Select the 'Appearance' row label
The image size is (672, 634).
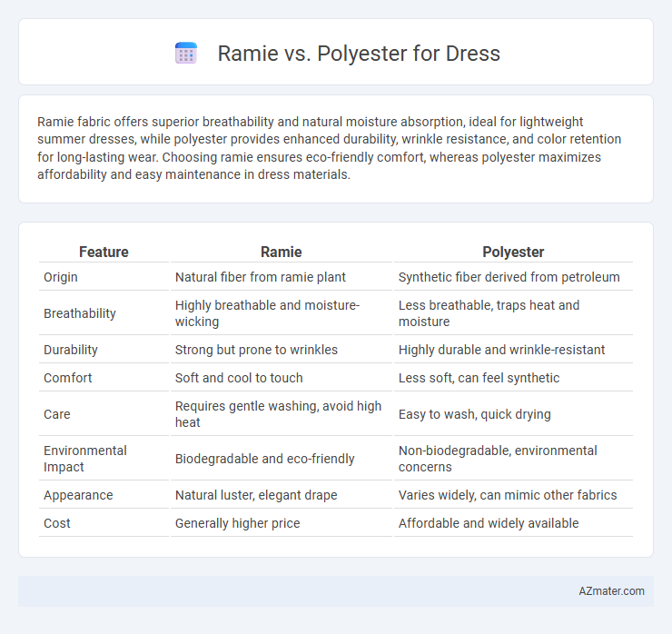pos(78,496)
